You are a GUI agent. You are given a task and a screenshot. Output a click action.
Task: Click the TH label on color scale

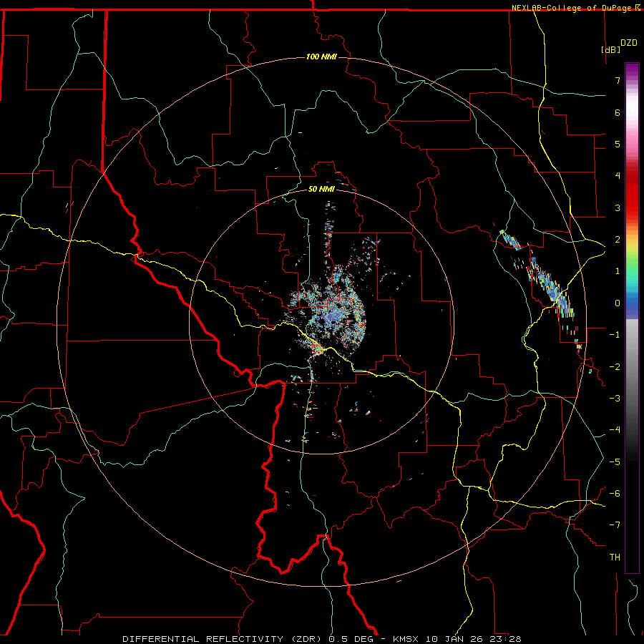pos(615,557)
